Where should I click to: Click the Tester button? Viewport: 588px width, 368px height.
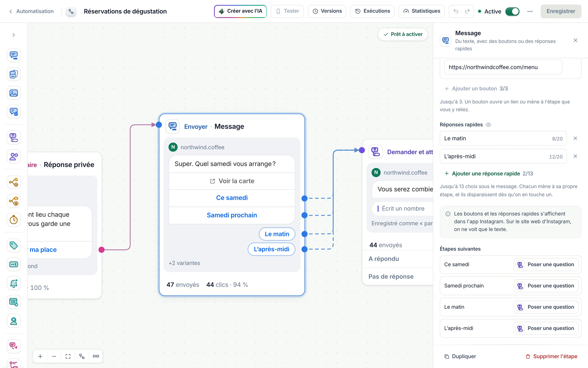tap(287, 11)
